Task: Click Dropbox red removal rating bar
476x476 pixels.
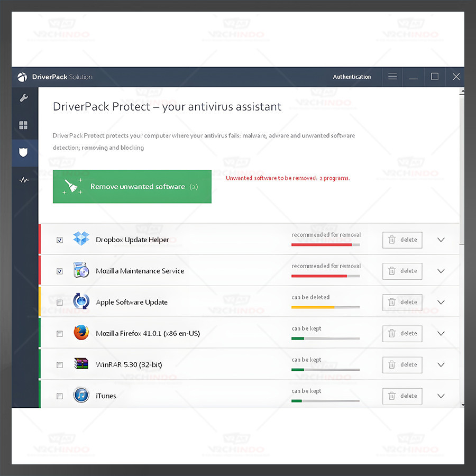Action: click(x=325, y=245)
